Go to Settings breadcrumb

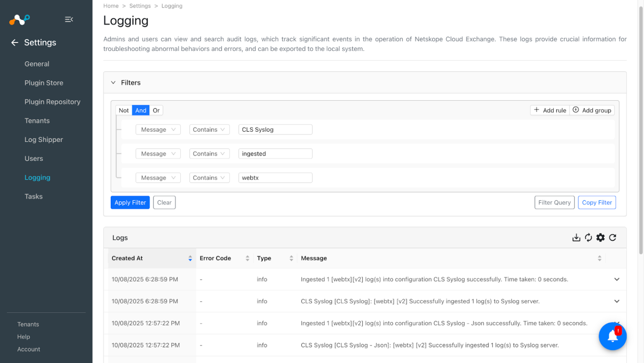140,6
